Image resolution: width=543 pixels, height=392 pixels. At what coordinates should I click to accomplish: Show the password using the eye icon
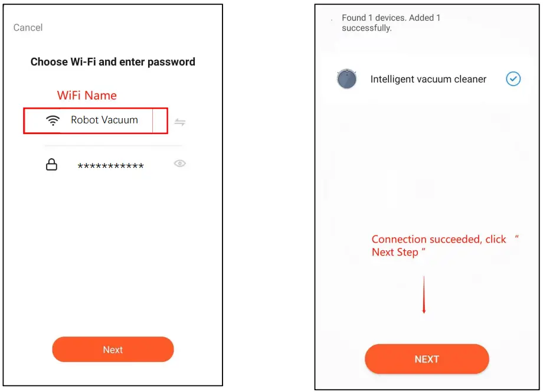pos(180,164)
